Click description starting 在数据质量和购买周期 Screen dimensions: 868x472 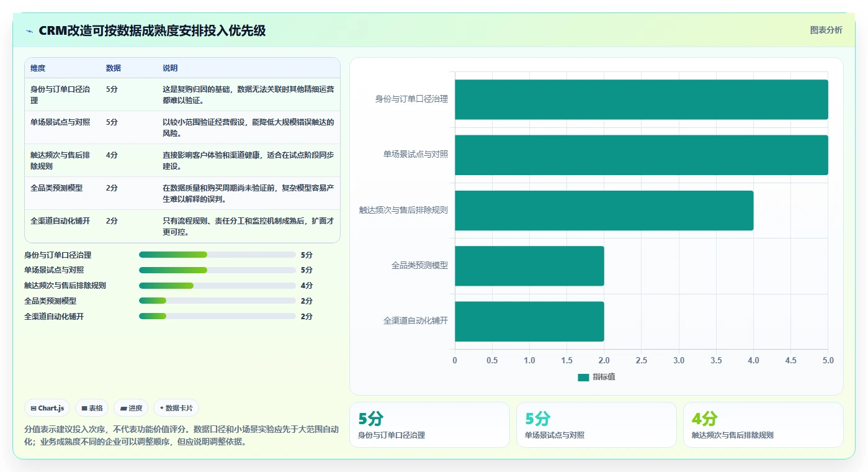click(x=248, y=193)
